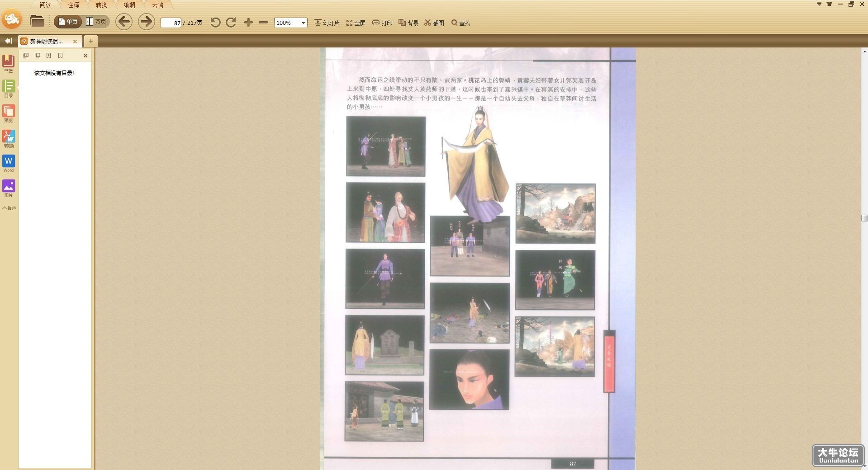Zoom in with the plus icon
The width and height of the screenshot is (868, 470).
coord(248,23)
